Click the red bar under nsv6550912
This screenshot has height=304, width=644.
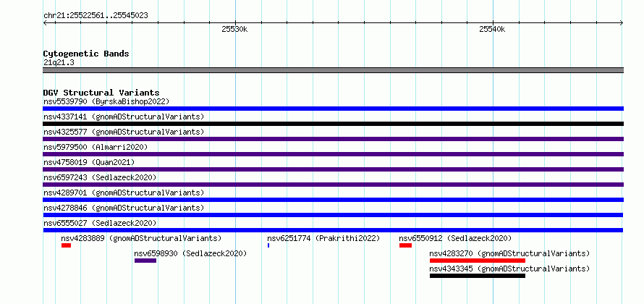tap(405, 245)
